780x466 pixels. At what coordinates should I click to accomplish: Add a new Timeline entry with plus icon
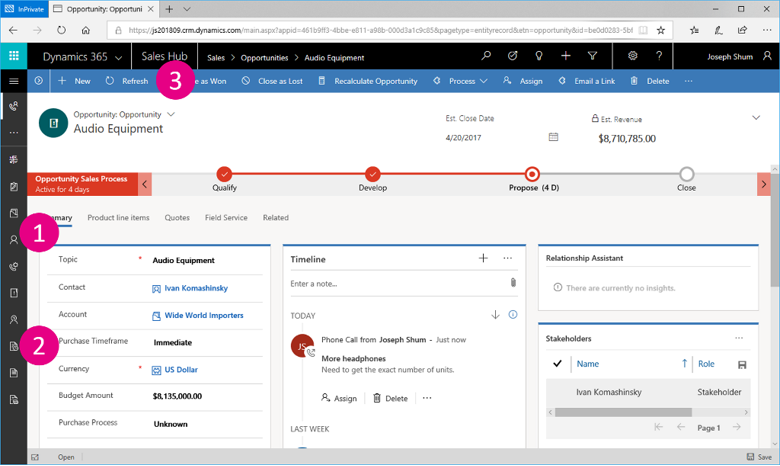483,259
